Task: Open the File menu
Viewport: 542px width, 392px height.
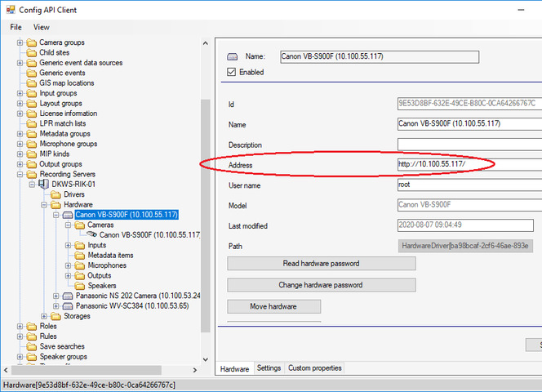Action: coord(16,27)
